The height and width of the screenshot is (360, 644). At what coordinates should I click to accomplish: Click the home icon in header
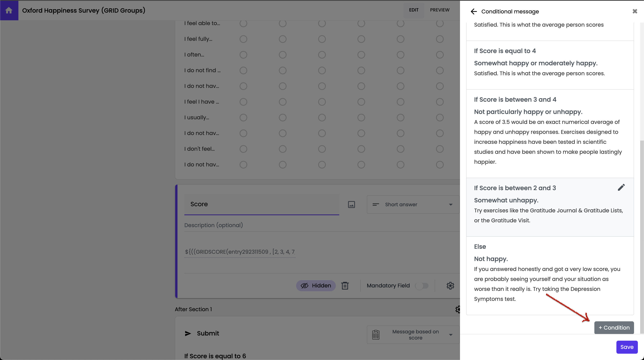click(x=9, y=10)
